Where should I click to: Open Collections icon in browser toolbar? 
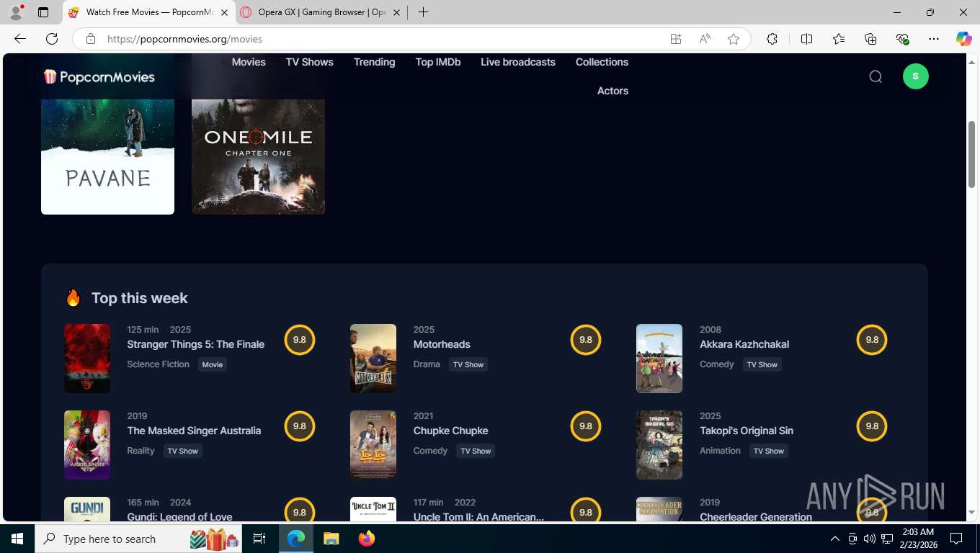[x=870, y=39]
